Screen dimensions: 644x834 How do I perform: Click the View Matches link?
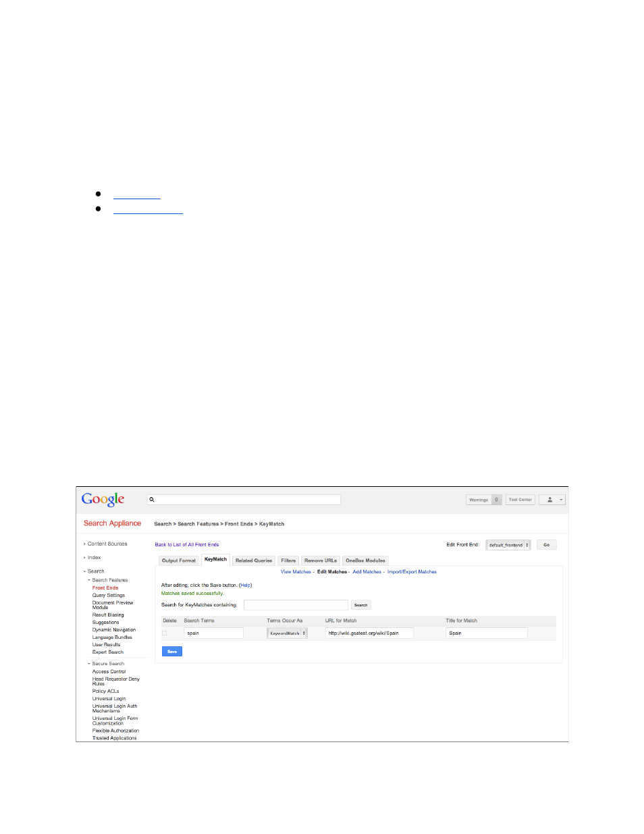(296, 572)
